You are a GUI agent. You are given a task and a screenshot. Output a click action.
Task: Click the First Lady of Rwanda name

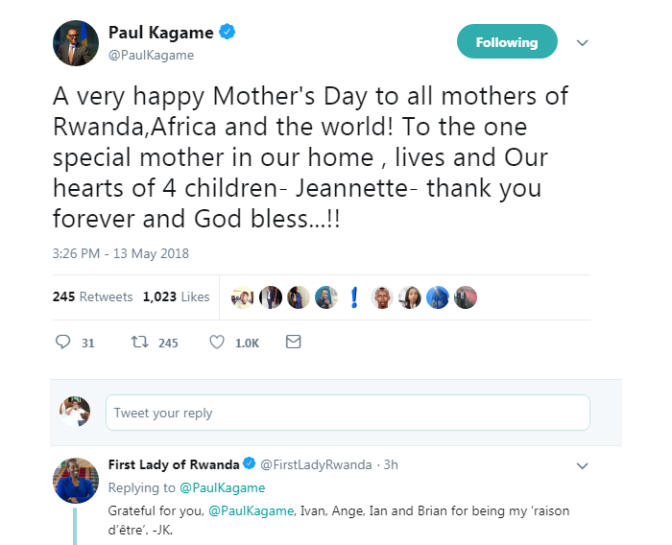click(x=173, y=465)
